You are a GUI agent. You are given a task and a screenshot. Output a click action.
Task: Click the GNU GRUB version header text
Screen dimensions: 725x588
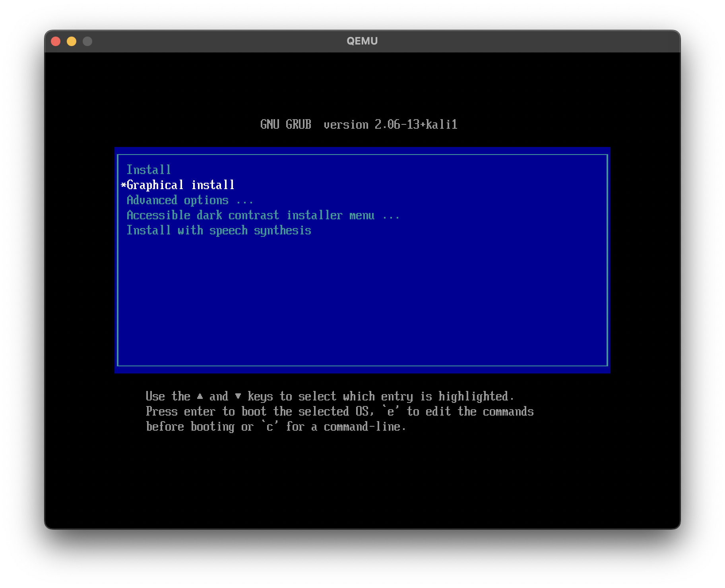[359, 124]
